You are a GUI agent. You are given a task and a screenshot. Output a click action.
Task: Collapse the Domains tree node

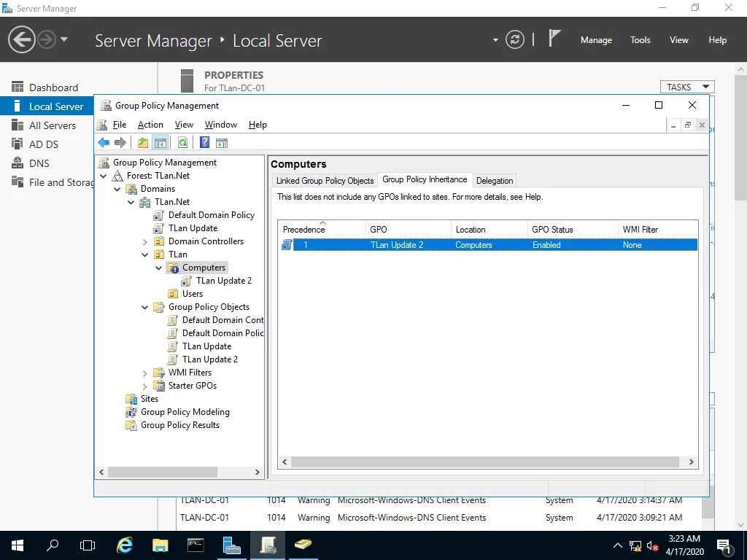[117, 189]
